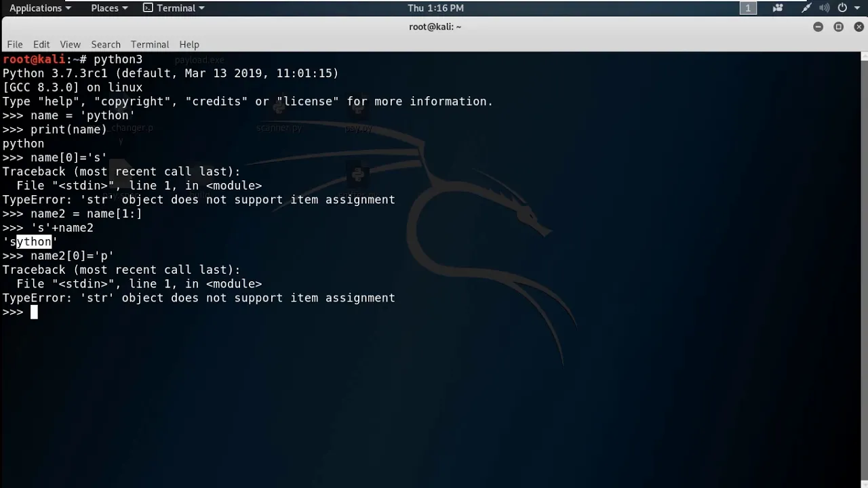Click the line 's'+name2
The image size is (868, 488).
pyautogui.click(x=48, y=228)
